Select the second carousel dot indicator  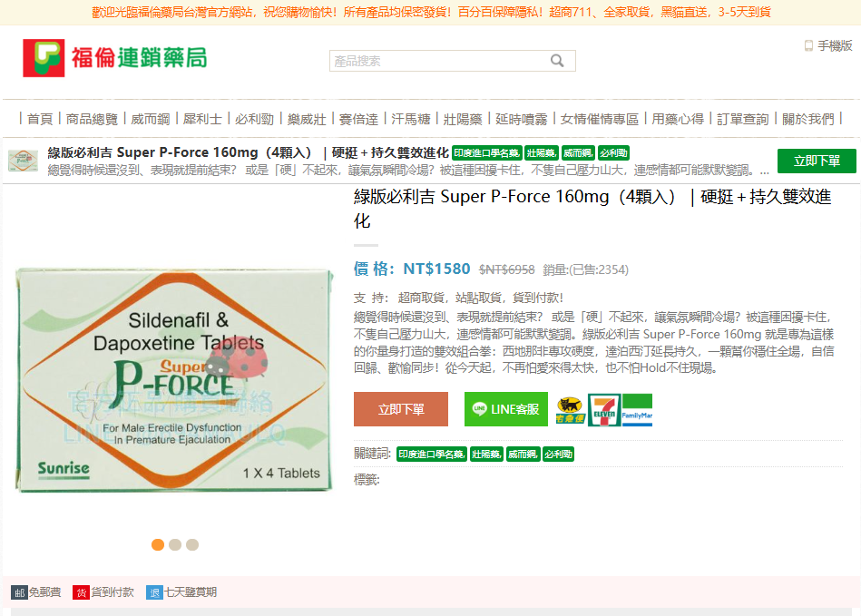click(174, 545)
